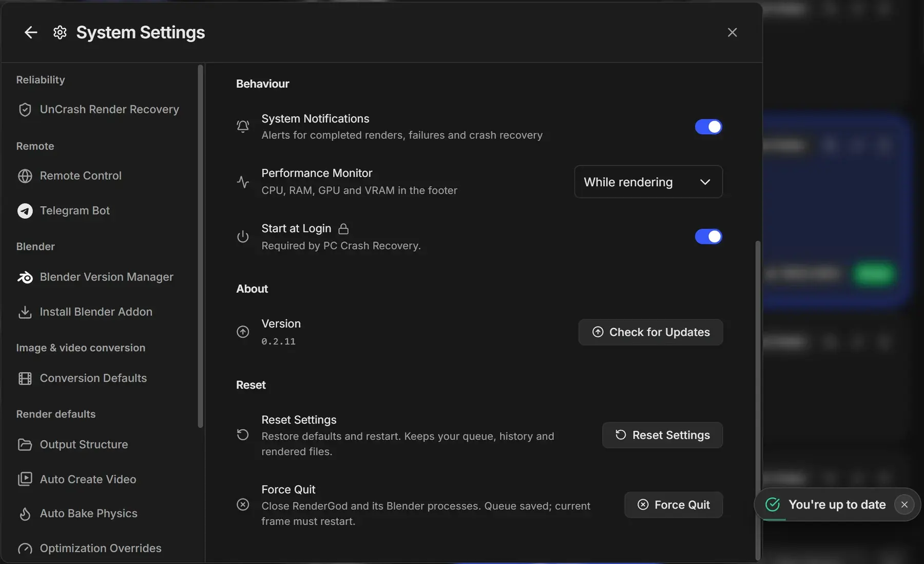Screen dimensions: 924x564
Task: Click the gear icon beside System Settings title
Action: pos(60,32)
